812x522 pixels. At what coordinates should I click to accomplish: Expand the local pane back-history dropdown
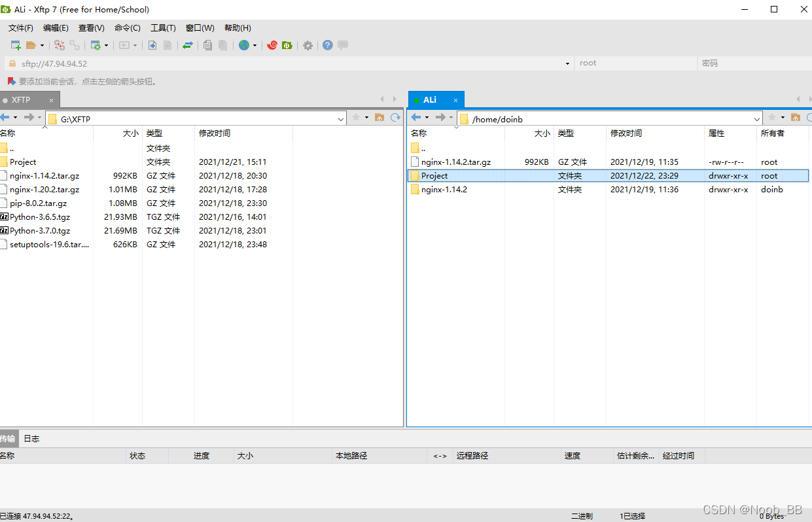click(16, 118)
